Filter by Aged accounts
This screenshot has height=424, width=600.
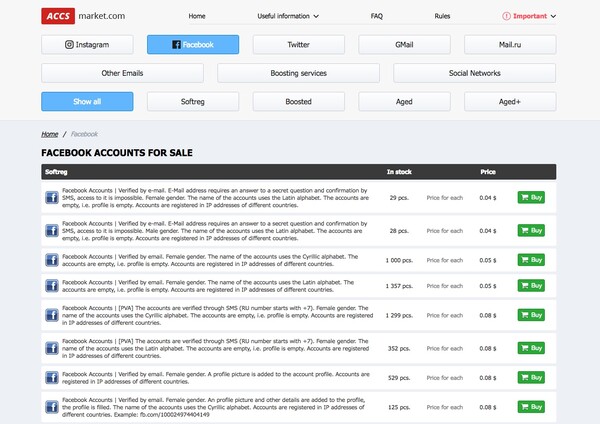[x=404, y=101]
